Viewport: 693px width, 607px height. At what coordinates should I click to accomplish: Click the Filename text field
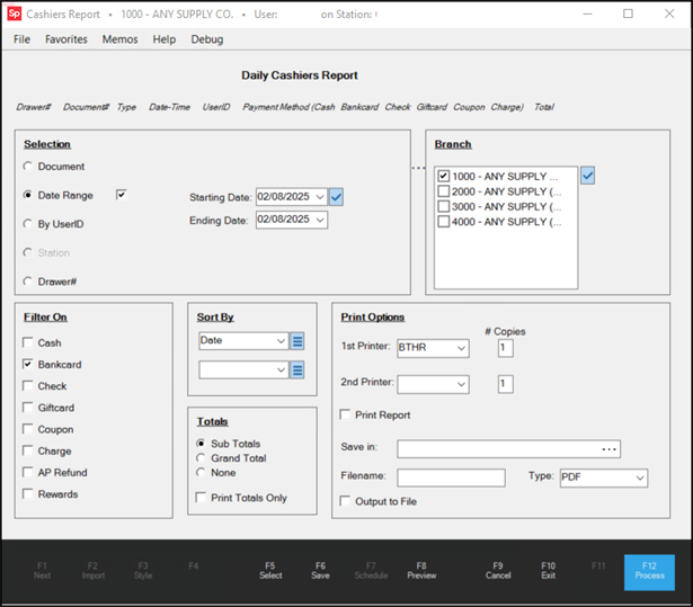point(450,478)
